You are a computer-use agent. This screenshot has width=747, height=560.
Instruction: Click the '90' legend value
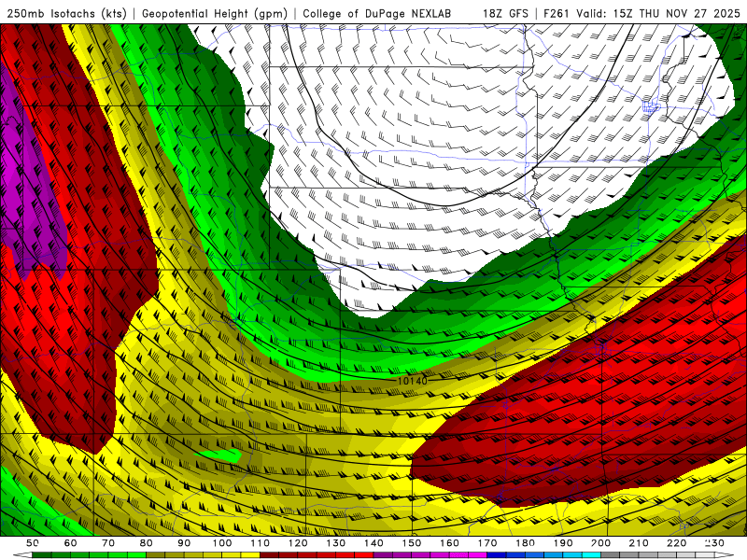pyautogui.click(x=184, y=543)
